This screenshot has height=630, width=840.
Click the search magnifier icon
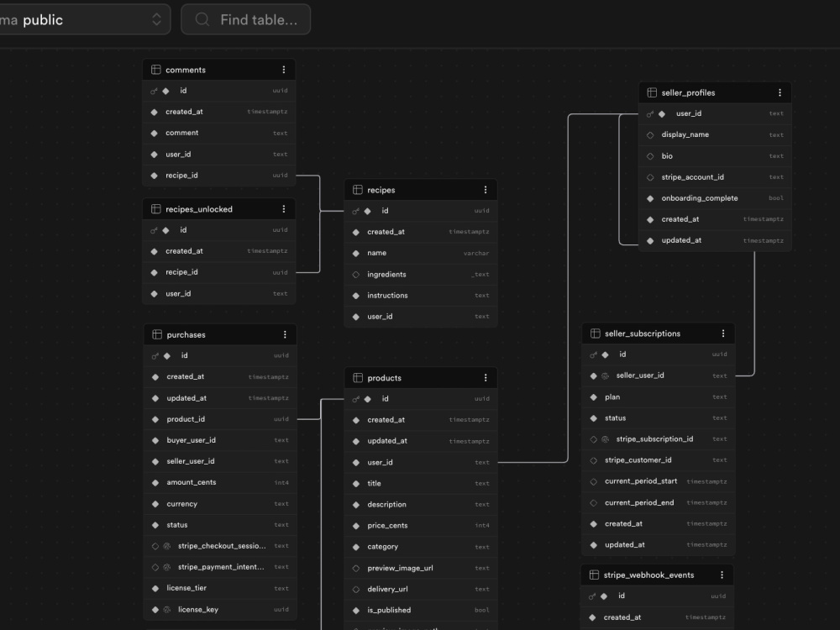pos(202,20)
